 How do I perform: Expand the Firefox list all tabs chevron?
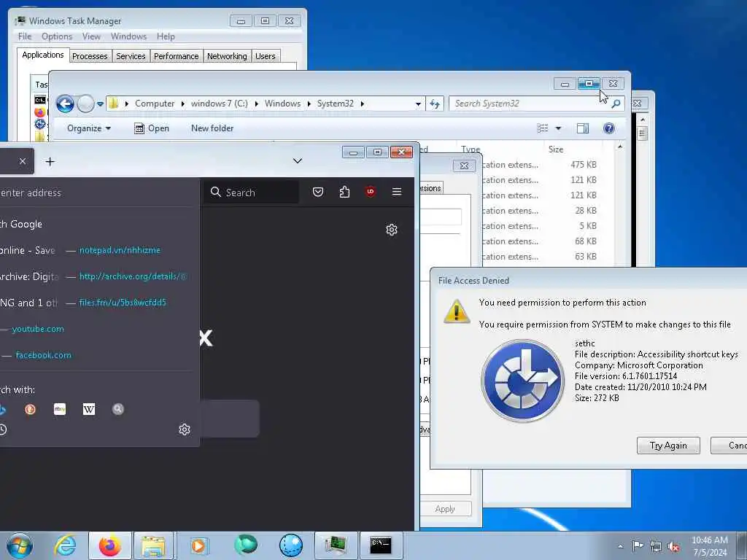pyautogui.click(x=298, y=161)
